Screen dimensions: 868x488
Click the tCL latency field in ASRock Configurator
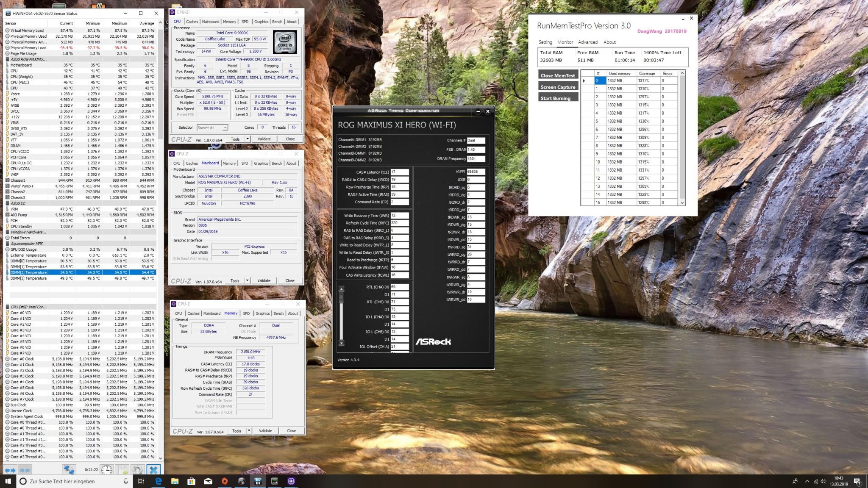(400, 172)
